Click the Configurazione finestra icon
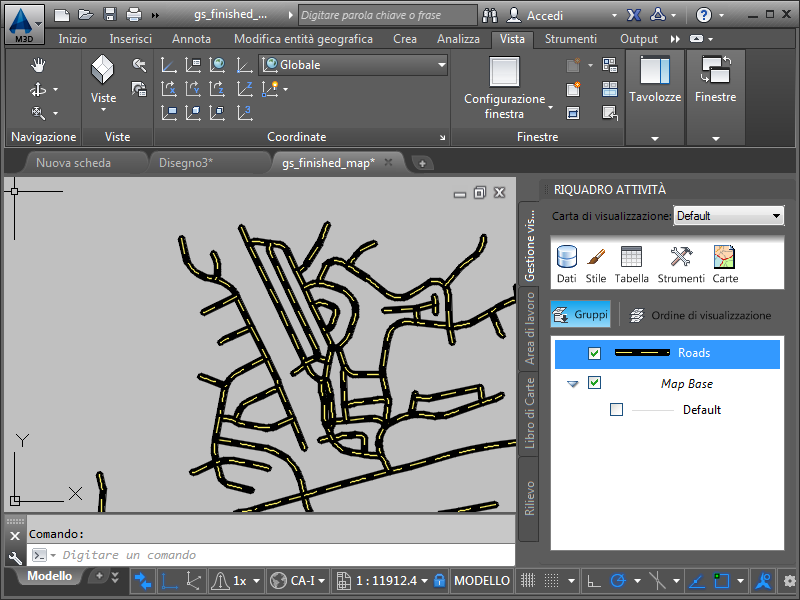The width and height of the screenshot is (800, 600). click(505, 73)
